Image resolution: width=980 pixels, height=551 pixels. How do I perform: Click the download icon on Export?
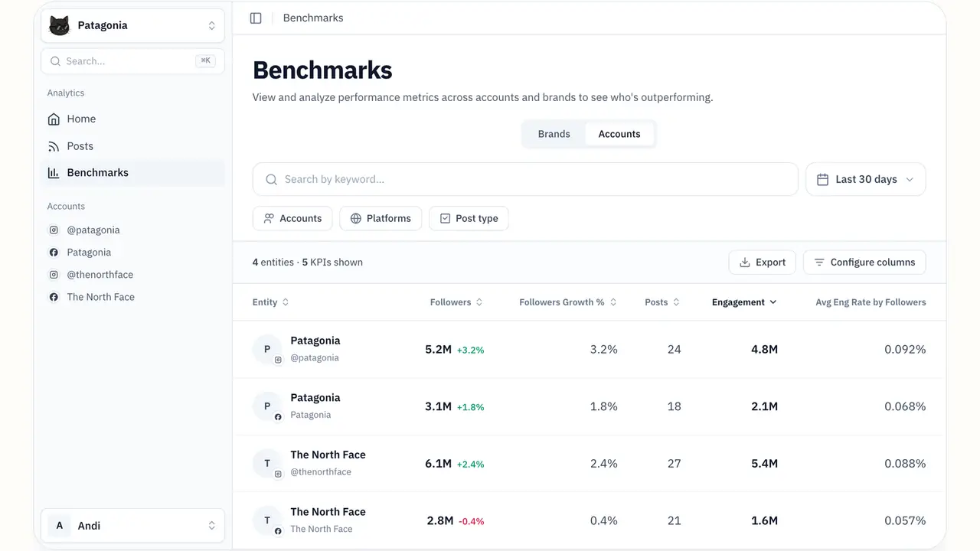tap(745, 262)
